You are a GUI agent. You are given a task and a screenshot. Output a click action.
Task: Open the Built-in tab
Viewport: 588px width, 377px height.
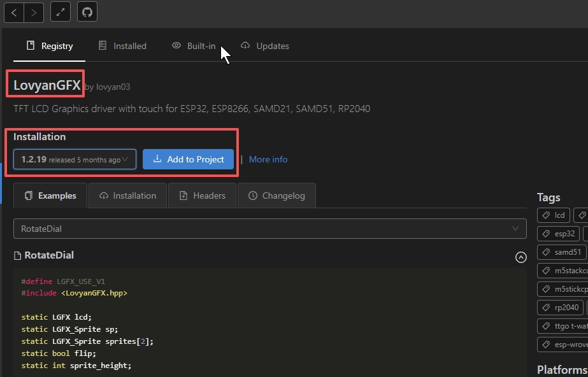point(194,46)
